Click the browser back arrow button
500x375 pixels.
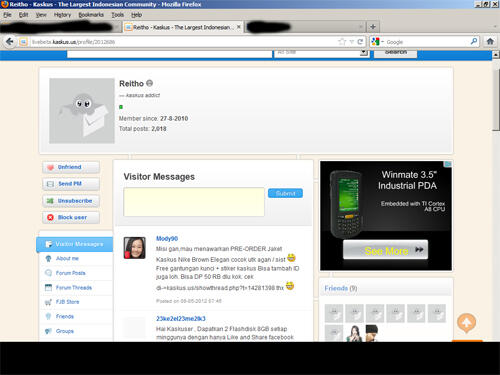point(10,42)
